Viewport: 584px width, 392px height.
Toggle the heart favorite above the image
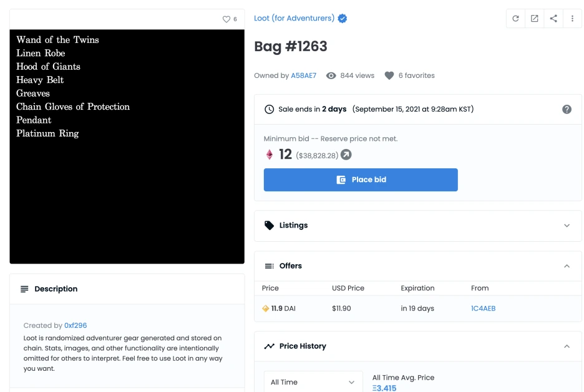[x=226, y=19]
